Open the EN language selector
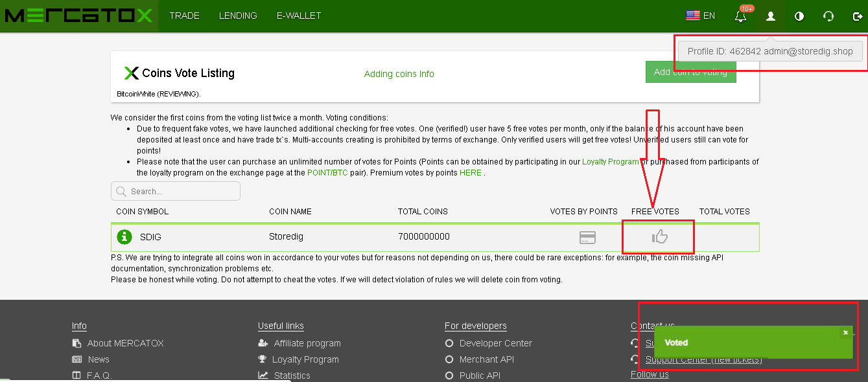Image resolution: width=868 pixels, height=382 pixels. [701, 16]
